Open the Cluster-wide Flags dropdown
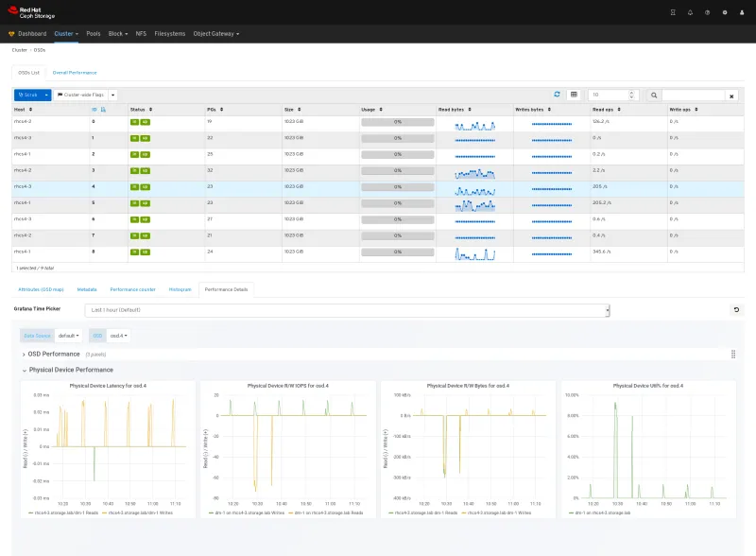Viewport: 756px width, 556px height. pos(85,94)
